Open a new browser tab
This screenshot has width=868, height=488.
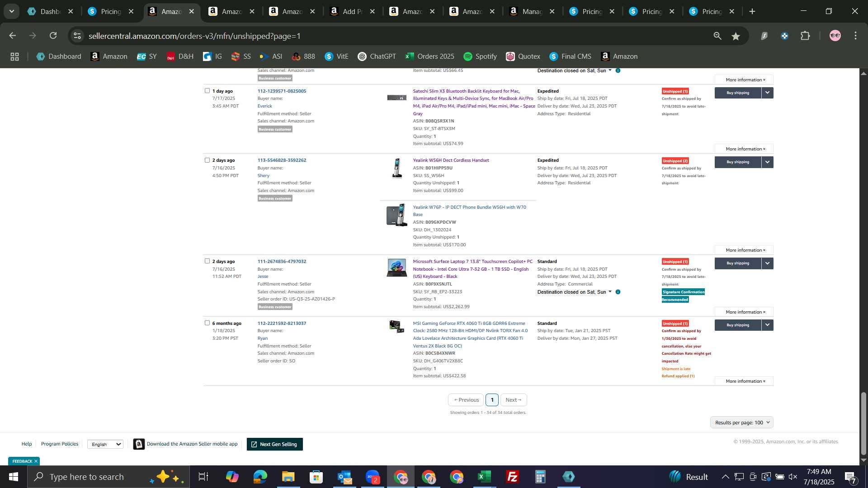(752, 11)
